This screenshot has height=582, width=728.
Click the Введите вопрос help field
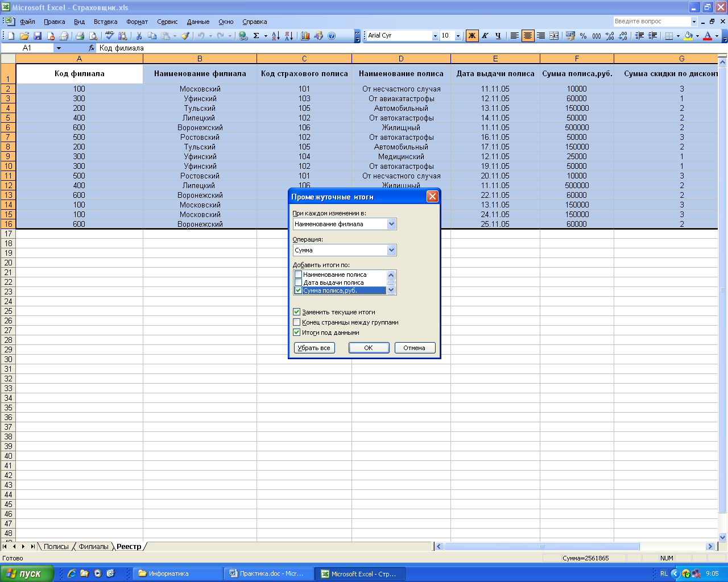pyautogui.click(x=651, y=22)
